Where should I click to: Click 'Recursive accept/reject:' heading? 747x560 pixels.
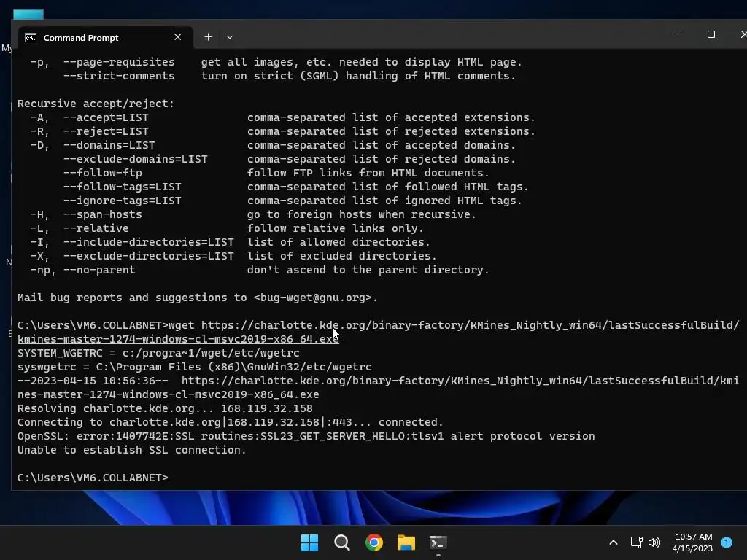tap(96, 104)
